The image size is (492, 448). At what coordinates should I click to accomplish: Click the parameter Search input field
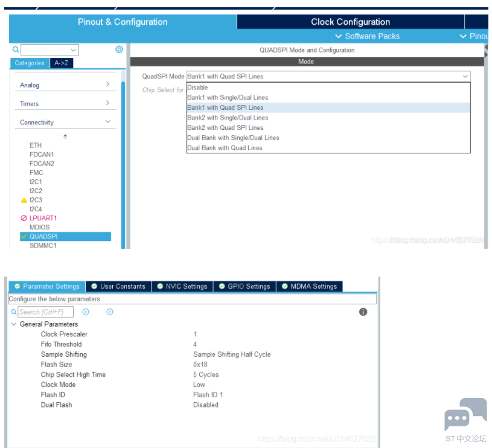click(45, 312)
